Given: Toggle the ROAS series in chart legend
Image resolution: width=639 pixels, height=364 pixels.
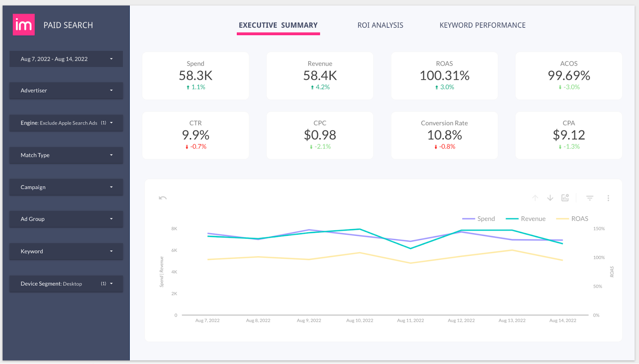Looking at the screenshot, I should point(573,219).
